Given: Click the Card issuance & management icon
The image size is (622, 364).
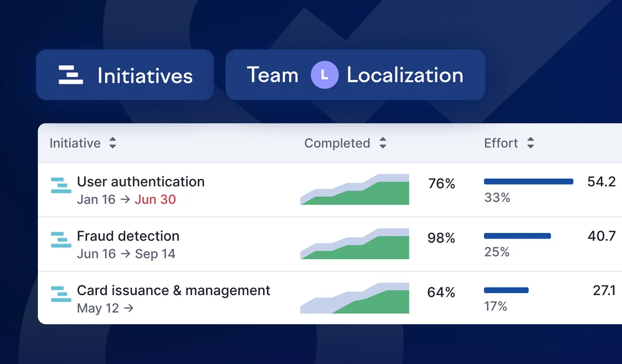Looking at the screenshot, I should click(x=61, y=294).
